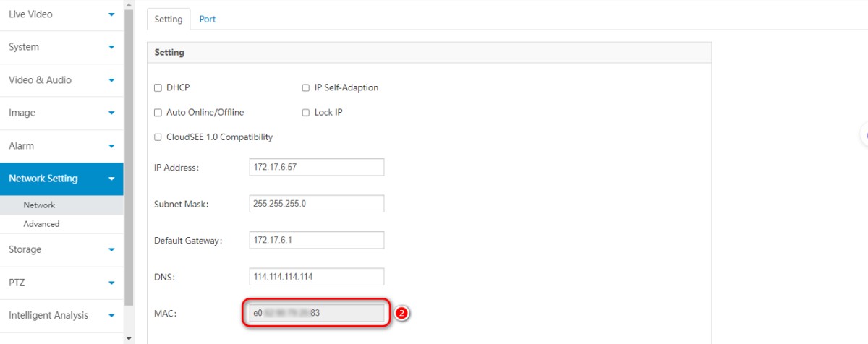Select the Advanced submenu item
This screenshot has height=344, width=868.
41,224
